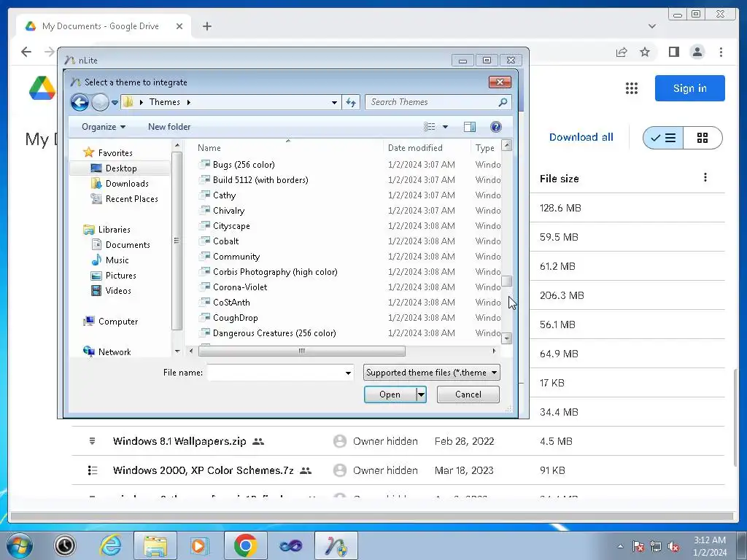Viewport: 747px width, 560px height.
Task: Open more options dots next to File size
Action: 705,178
